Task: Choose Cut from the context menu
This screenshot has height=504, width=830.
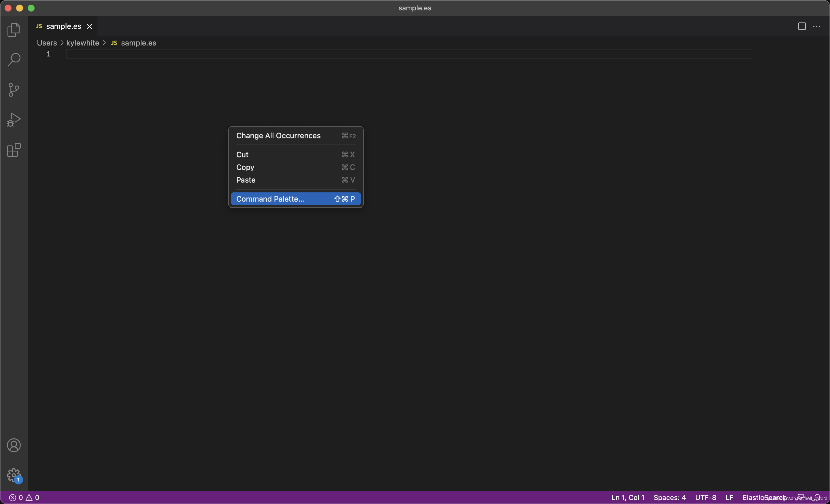Action: click(296, 155)
